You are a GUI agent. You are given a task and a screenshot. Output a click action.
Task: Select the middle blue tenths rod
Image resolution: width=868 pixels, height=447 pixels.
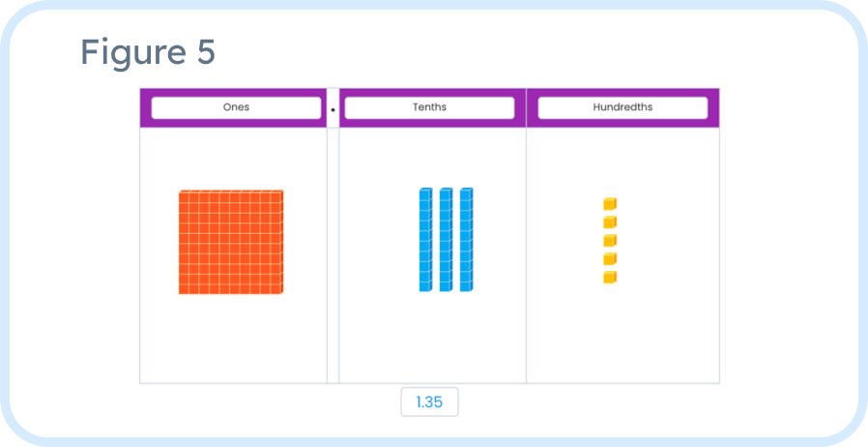pyautogui.click(x=446, y=240)
